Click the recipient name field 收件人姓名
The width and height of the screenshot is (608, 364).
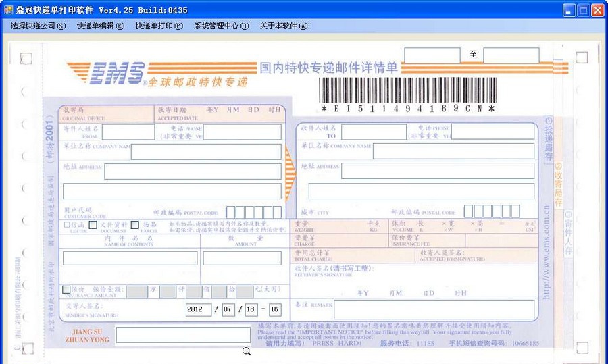(374, 132)
